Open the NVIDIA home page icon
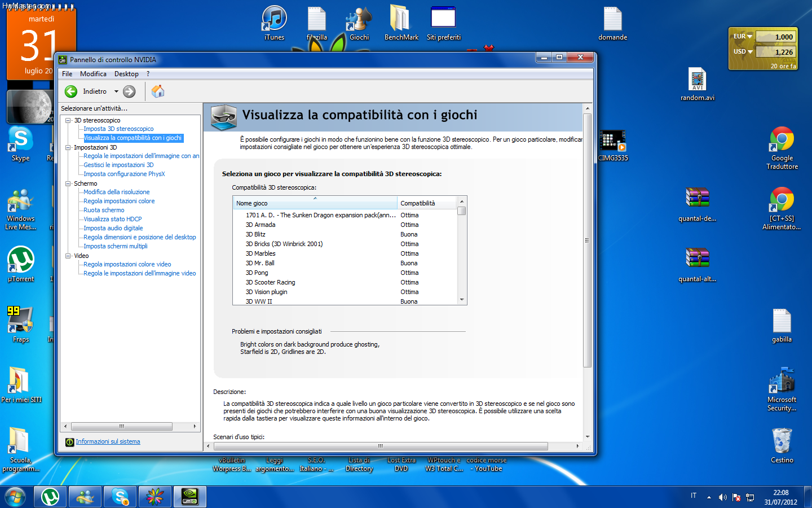 [158, 91]
